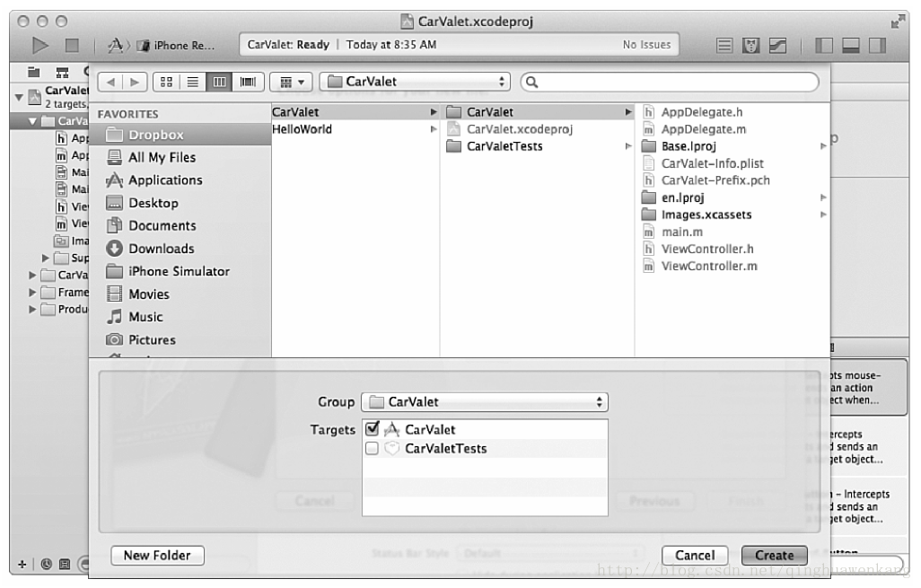Viewport: 921px width, 588px height.
Task: Show the Standard editor view
Action: click(x=724, y=45)
